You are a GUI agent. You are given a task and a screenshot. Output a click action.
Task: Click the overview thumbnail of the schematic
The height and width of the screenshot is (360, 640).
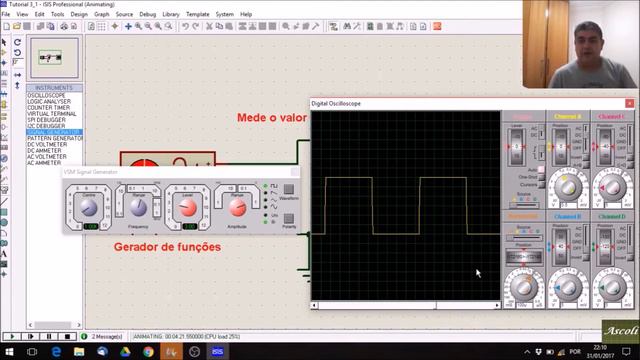pyautogui.click(x=54, y=58)
